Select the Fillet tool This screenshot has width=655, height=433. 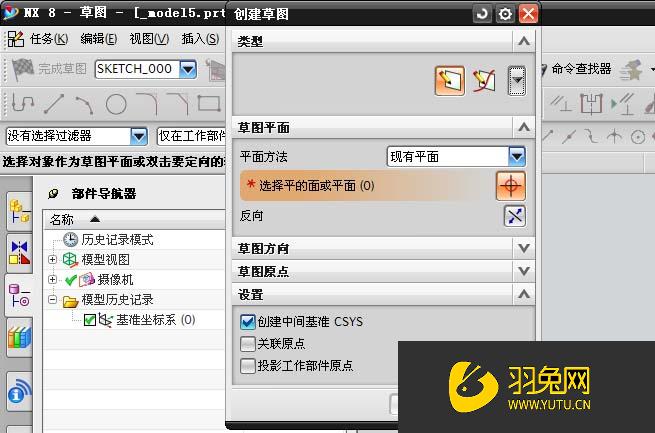[x=147, y=104]
